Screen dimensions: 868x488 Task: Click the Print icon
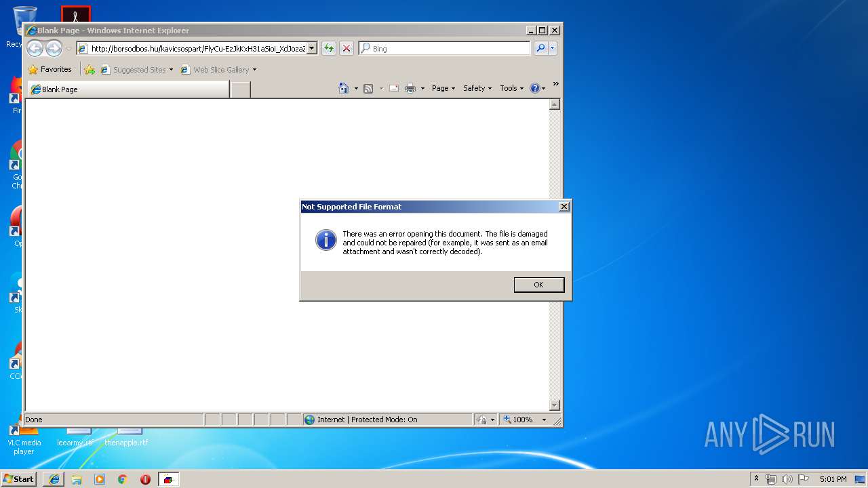pos(410,88)
